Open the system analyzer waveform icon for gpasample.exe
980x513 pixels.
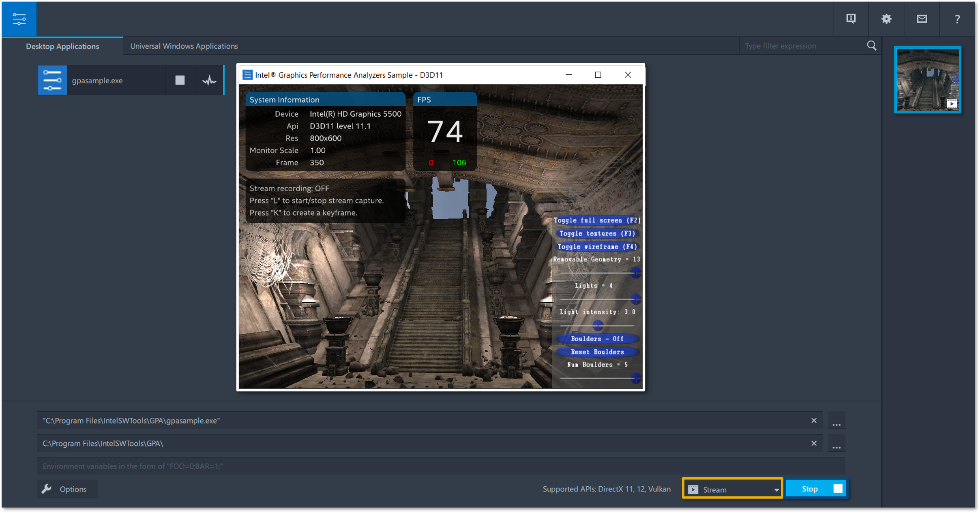[209, 80]
